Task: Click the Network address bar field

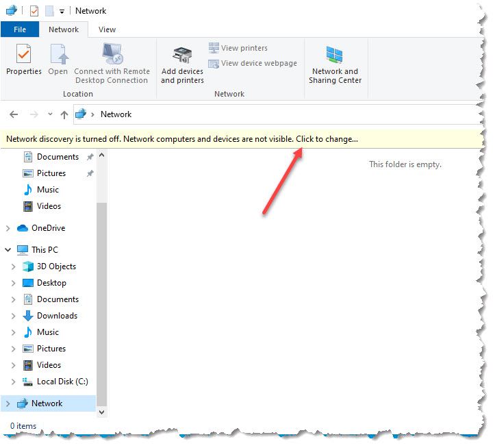Action: 274,114
